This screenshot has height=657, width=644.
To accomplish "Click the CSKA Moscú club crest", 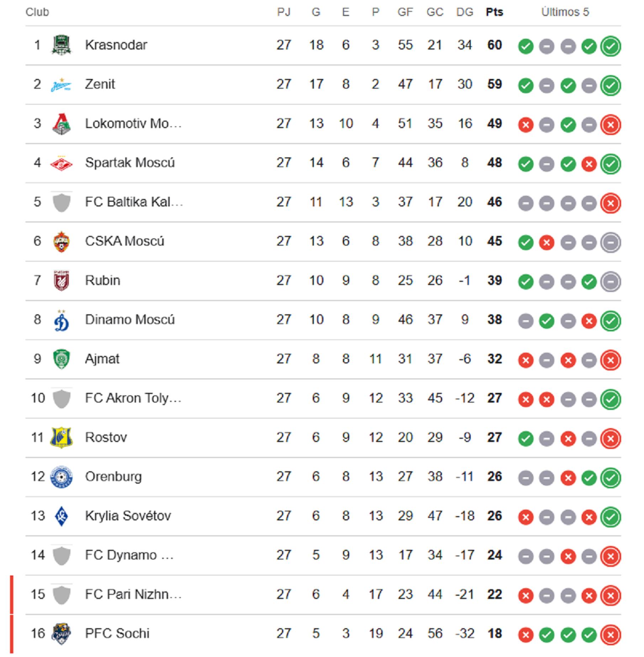I will point(61,242).
